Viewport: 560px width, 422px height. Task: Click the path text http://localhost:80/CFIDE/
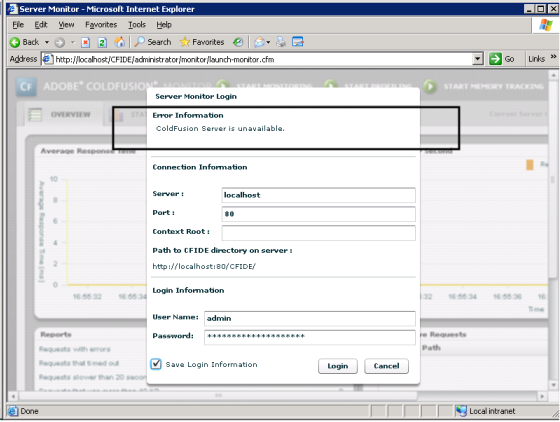204,266
